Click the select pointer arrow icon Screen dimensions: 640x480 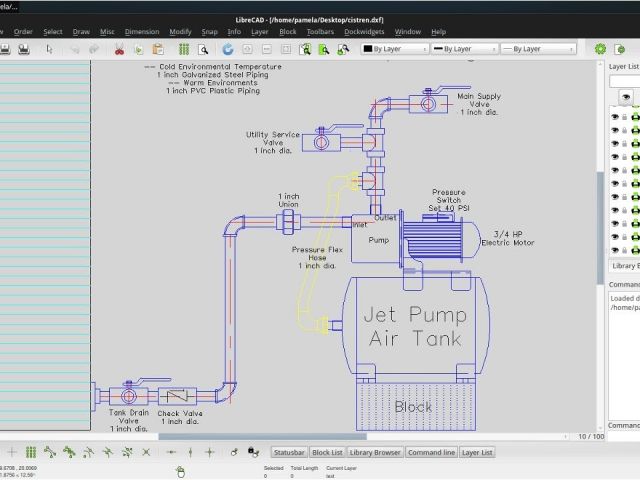49,48
